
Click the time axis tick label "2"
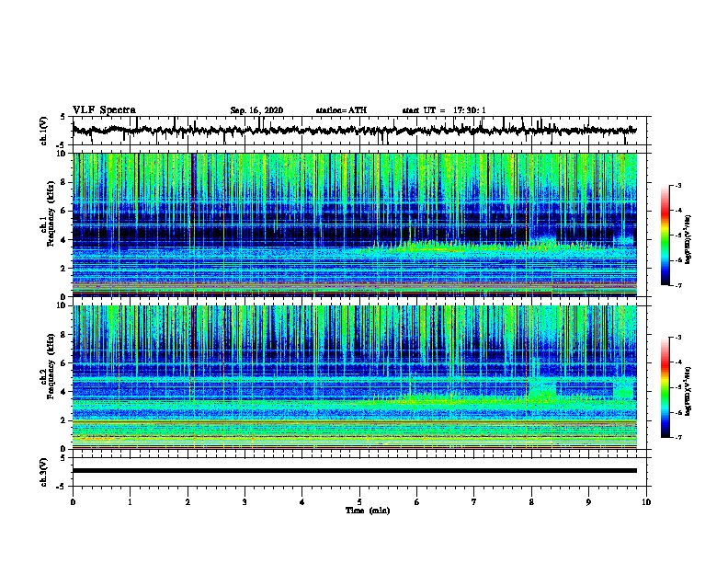[188, 502]
